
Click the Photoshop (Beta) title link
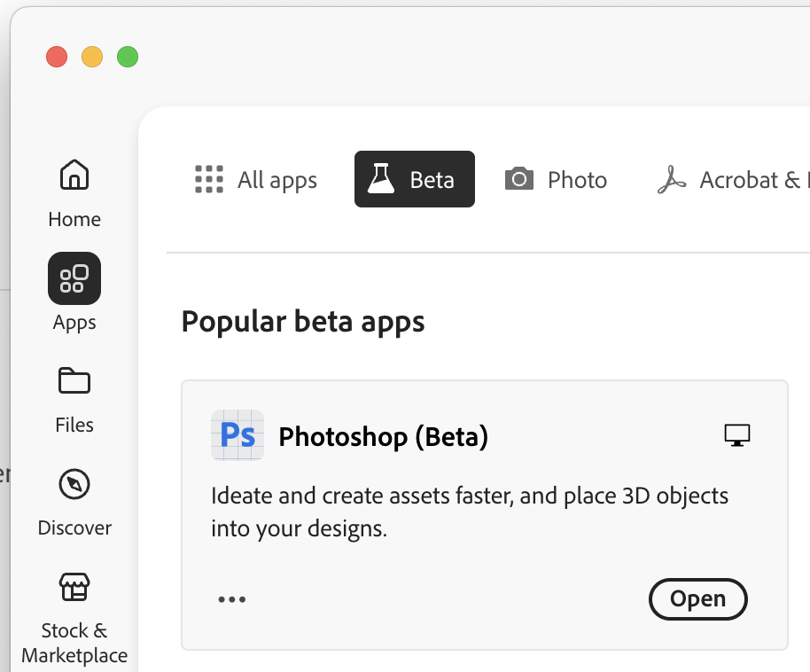(383, 436)
